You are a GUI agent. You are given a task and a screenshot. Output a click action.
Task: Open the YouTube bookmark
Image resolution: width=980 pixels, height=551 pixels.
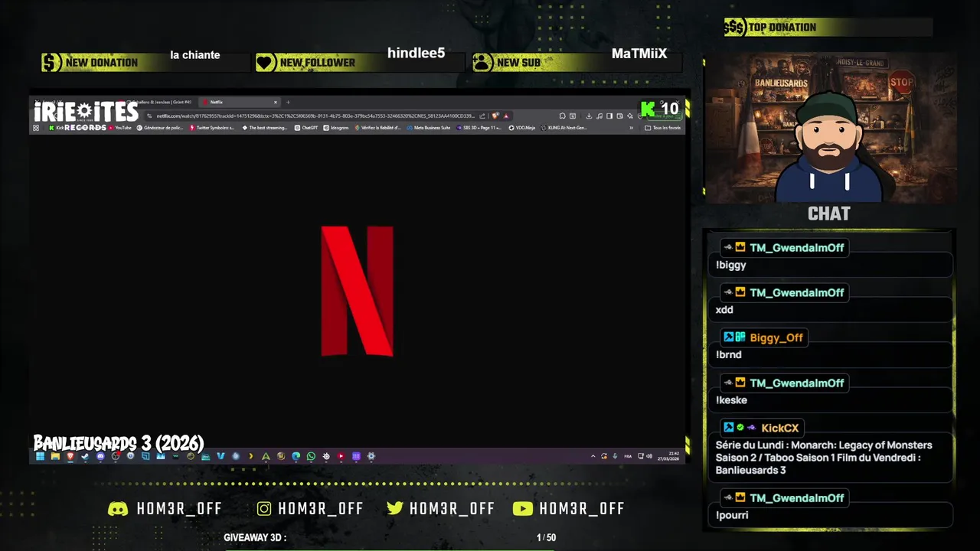pos(119,128)
